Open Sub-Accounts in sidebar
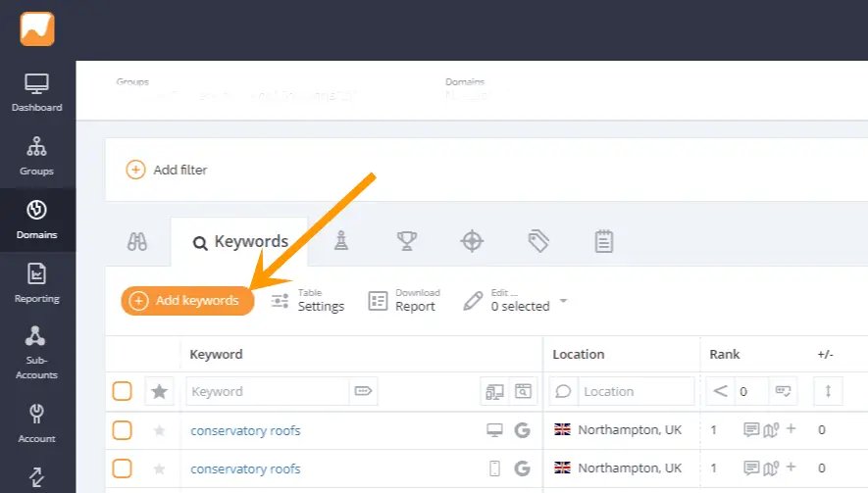This screenshot has width=868, height=493. (36, 353)
